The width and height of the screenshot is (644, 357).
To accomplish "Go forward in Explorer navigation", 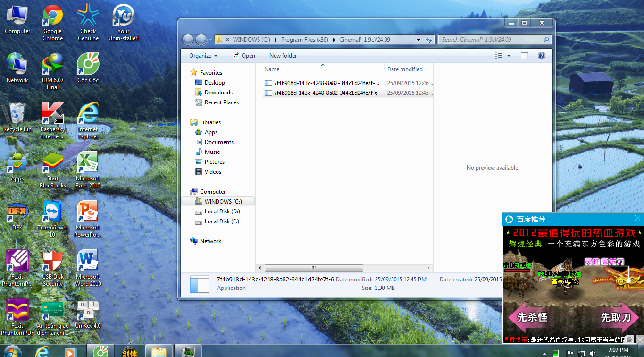I will [x=201, y=40].
